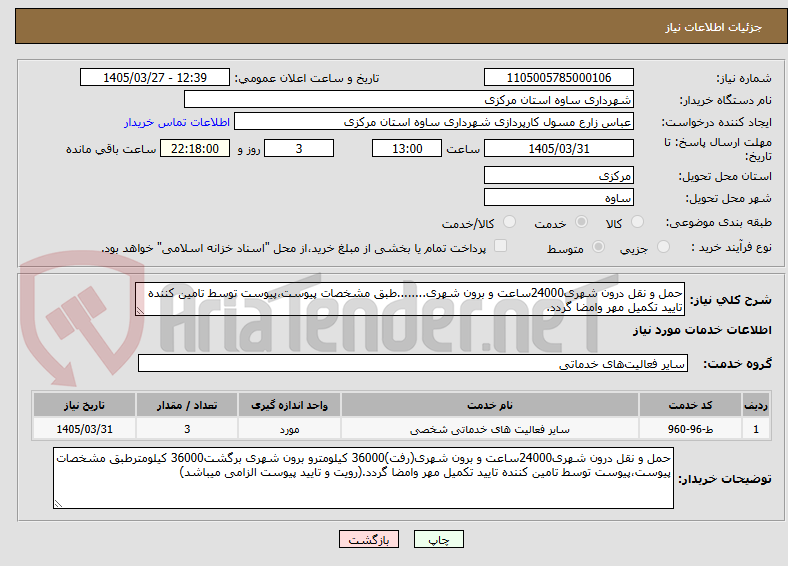Viewport: 788px width, 566px height.
Task: Click the remaining days field showing 3
Action: [299, 148]
